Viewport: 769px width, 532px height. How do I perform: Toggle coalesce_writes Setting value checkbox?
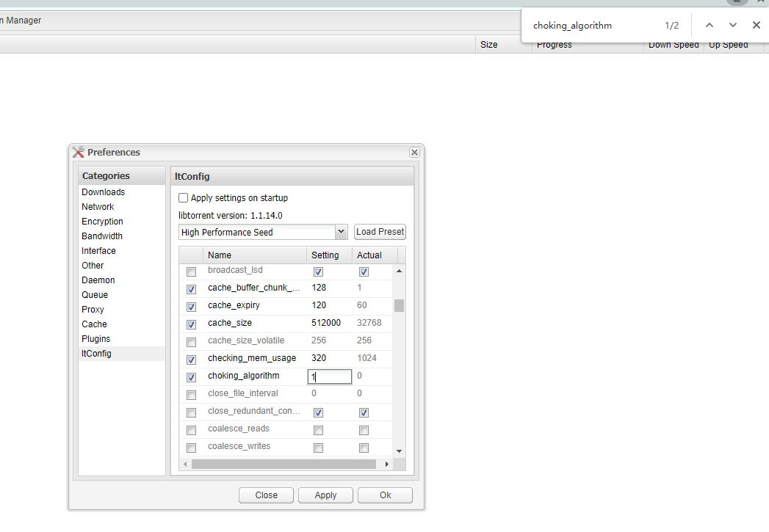(318, 448)
